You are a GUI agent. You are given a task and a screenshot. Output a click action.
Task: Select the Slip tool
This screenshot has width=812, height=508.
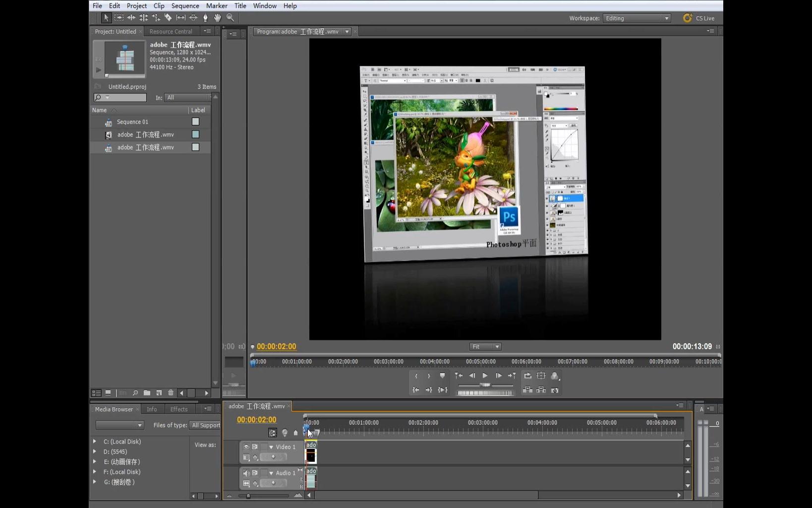[x=181, y=18]
